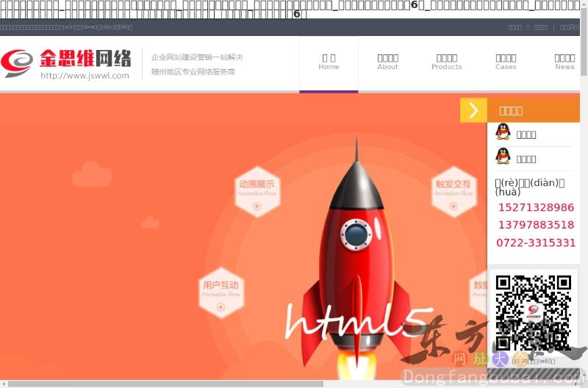The image size is (588, 388).
Task: Open the News navigation tab
Action: click(x=564, y=62)
